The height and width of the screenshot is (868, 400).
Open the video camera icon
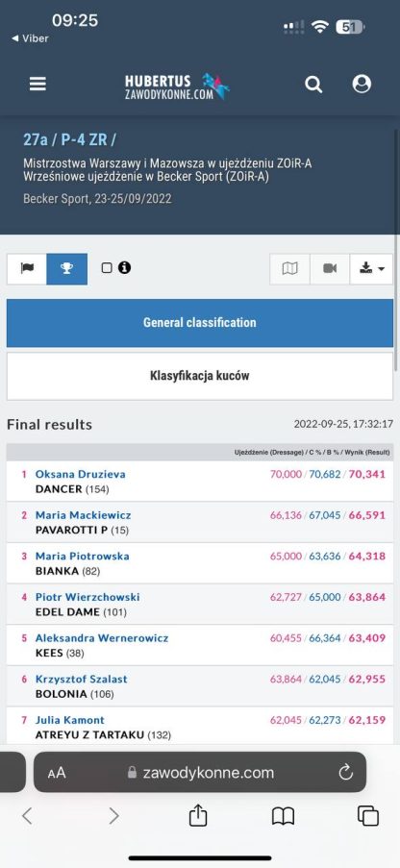330,268
